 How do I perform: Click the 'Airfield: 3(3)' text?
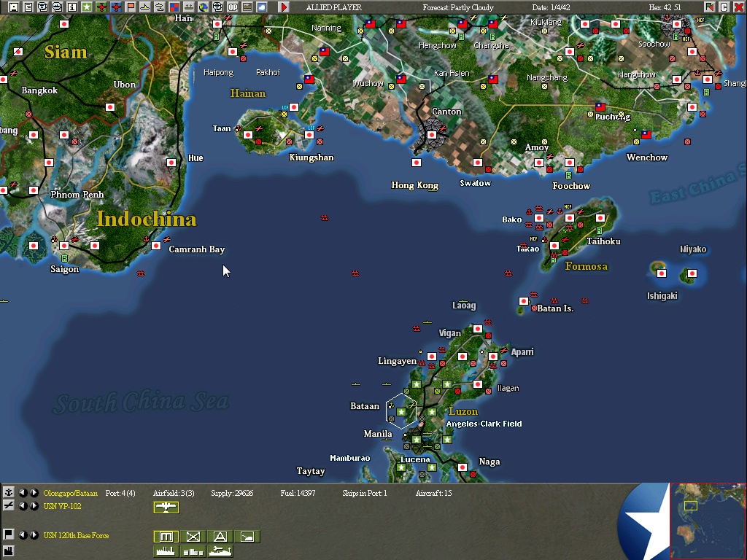coord(174,494)
